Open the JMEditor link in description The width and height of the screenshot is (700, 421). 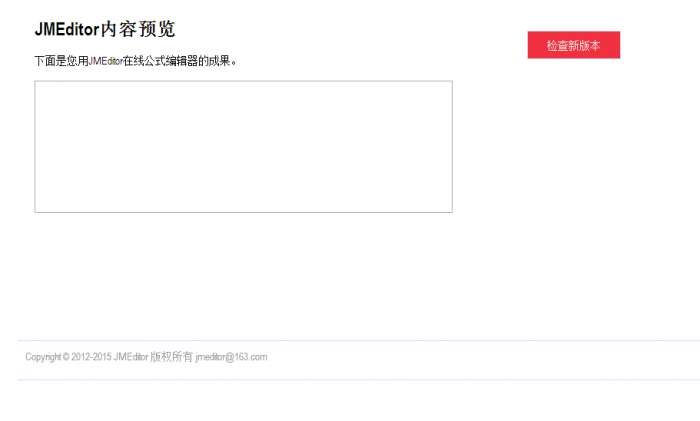[x=105, y=61]
